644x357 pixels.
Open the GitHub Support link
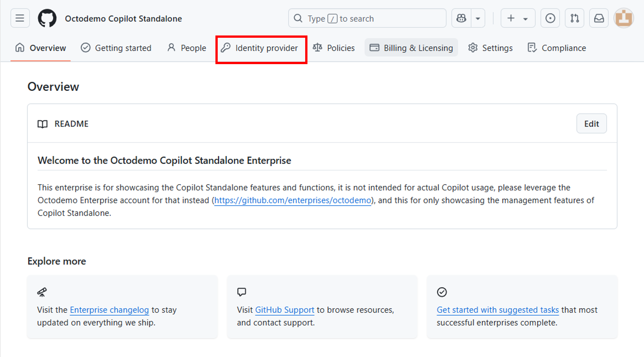(285, 310)
